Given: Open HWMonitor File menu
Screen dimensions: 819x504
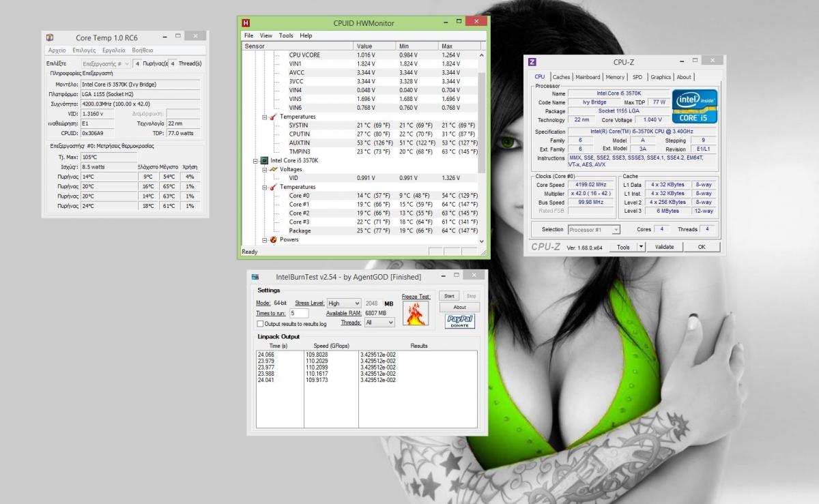Looking at the screenshot, I should (248, 35).
